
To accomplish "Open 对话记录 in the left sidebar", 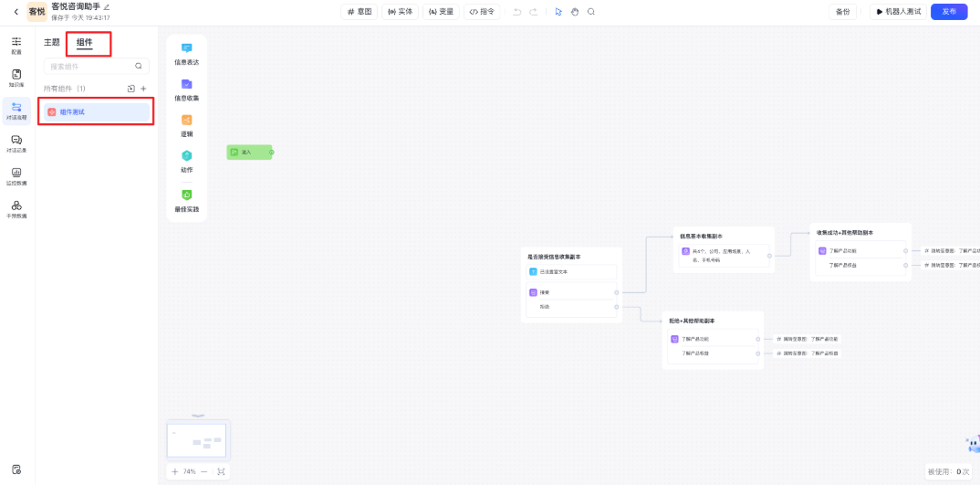I will pos(16,142).
